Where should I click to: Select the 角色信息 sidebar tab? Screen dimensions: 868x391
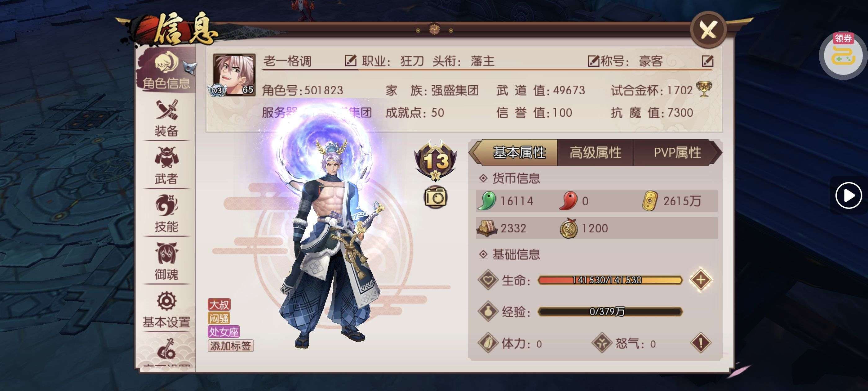click(166, 70)
